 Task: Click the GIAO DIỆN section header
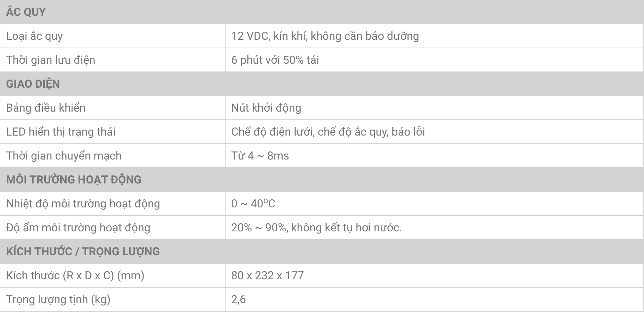[x=33, y=84]
